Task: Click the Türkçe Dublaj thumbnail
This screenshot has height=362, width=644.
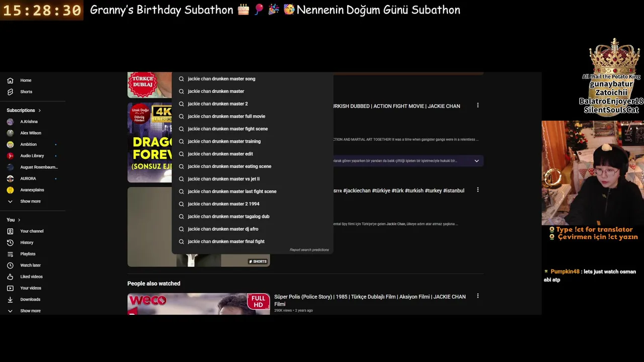Action: pos(149,85)
